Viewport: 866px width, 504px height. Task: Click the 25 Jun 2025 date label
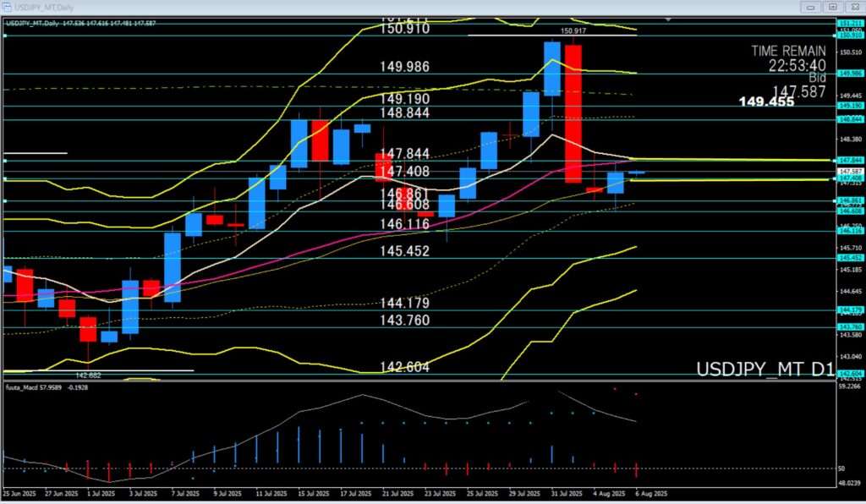tap(20, 494)
